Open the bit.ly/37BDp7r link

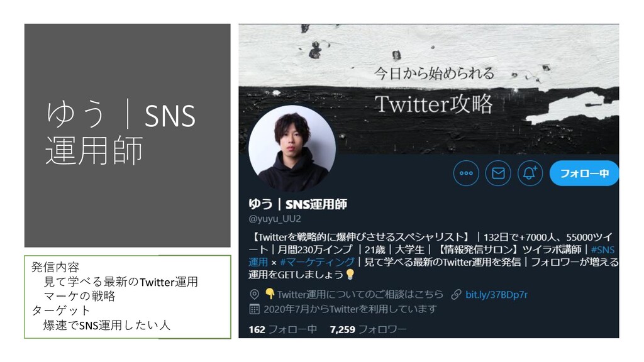point(496,294)
